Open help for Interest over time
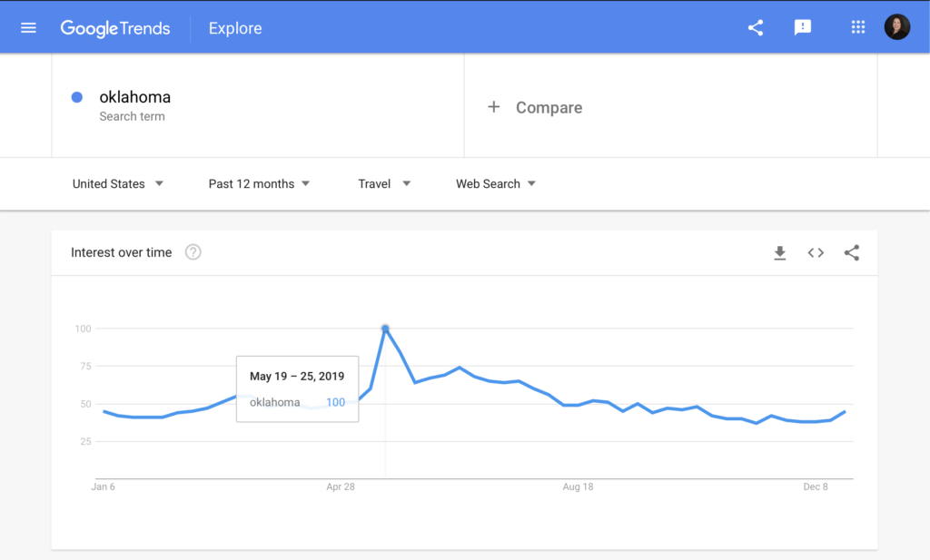Image resolution: width=930 pixels, height=560 pixels. point(193,252)
